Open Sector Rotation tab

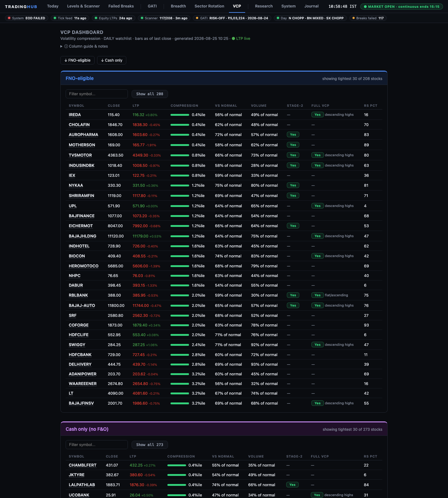(x=209, y=6)
